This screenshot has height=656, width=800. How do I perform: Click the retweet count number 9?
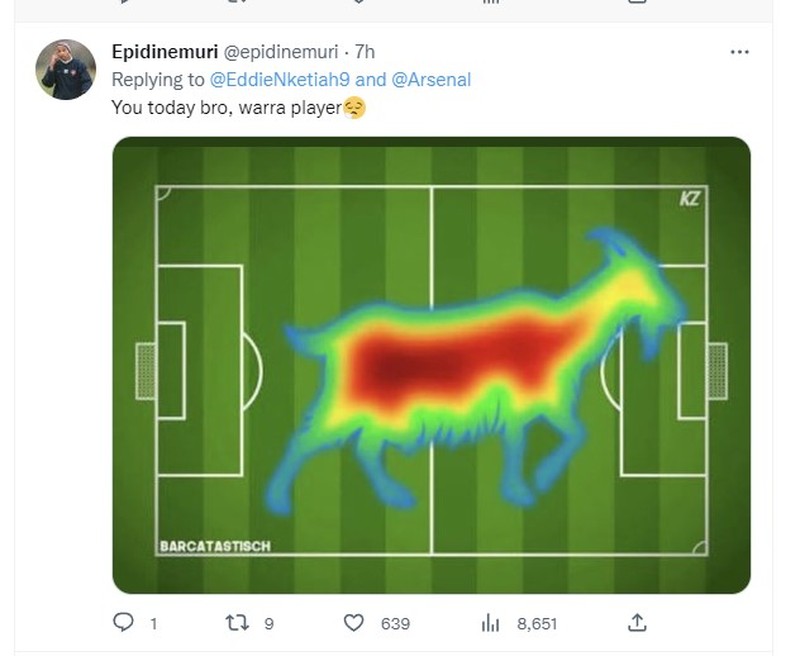coord(266,621)
